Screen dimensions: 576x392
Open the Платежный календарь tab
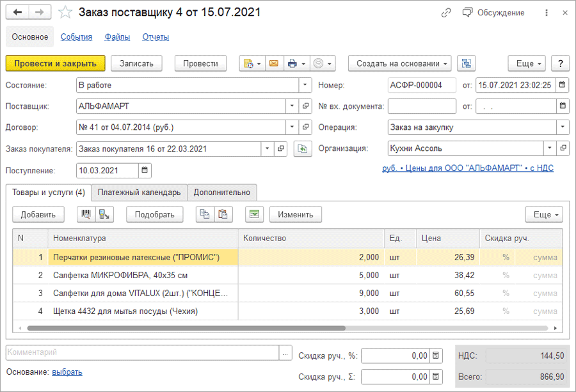(140, 192)
